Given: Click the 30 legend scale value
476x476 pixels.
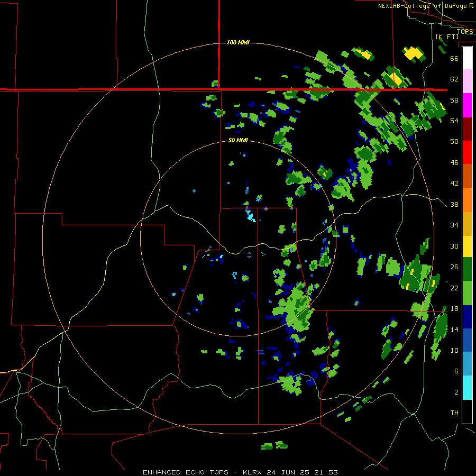Looking at the screenshot, I should 454,246.
